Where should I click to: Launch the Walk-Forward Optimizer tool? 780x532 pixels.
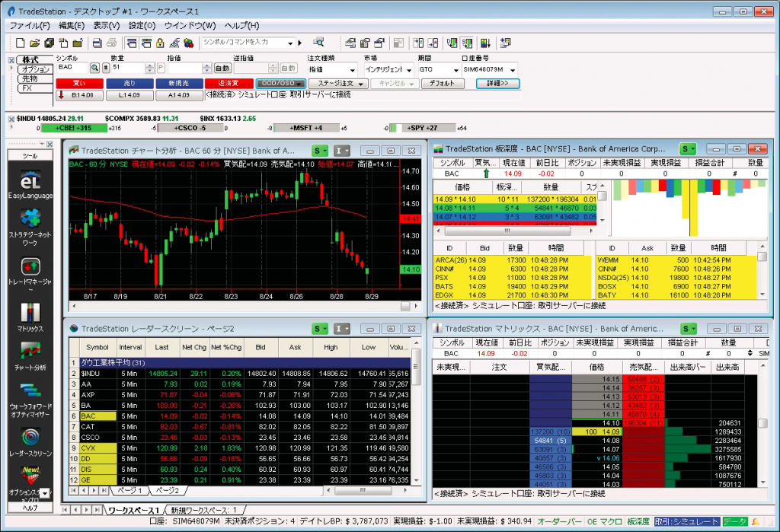pos(30,394)
